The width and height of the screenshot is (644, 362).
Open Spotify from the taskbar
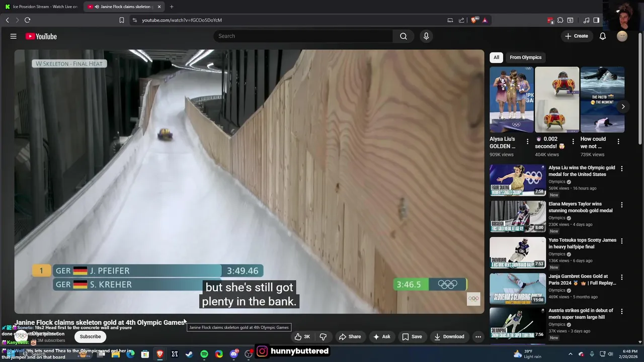pos(204,354)
